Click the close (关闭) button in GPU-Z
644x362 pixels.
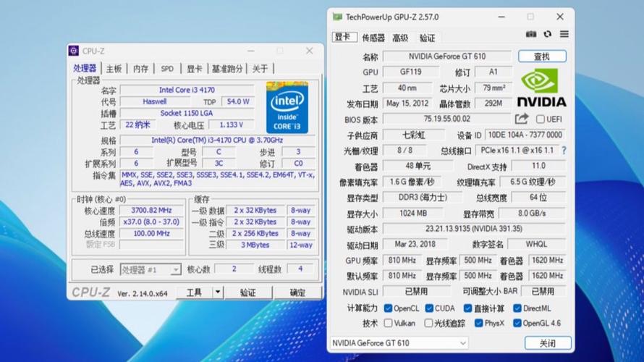tap(548, 343)
